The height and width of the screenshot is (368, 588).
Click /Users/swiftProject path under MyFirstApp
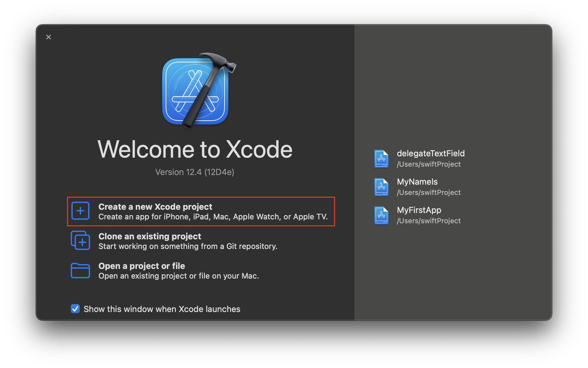point(429,221)
